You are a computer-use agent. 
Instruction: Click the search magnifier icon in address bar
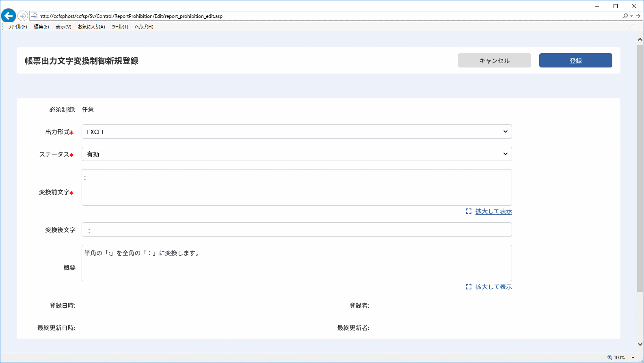coord(625,16)
